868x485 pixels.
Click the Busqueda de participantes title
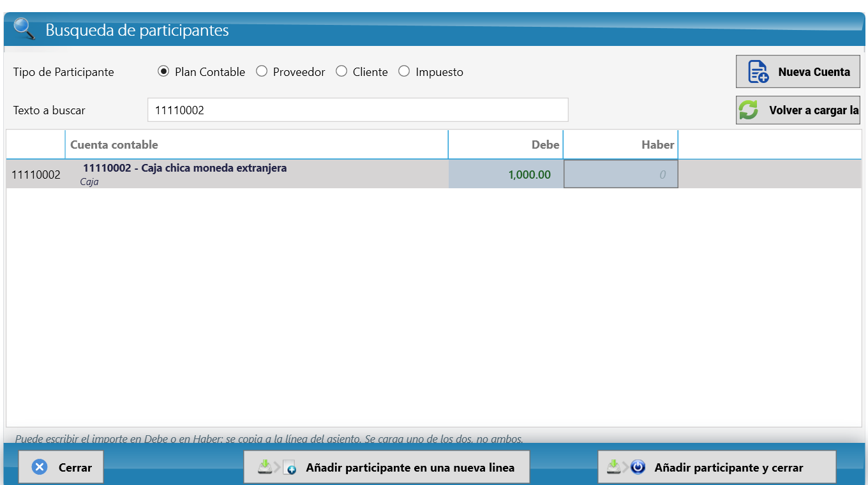pyautogui.click(x=137, y=30)
